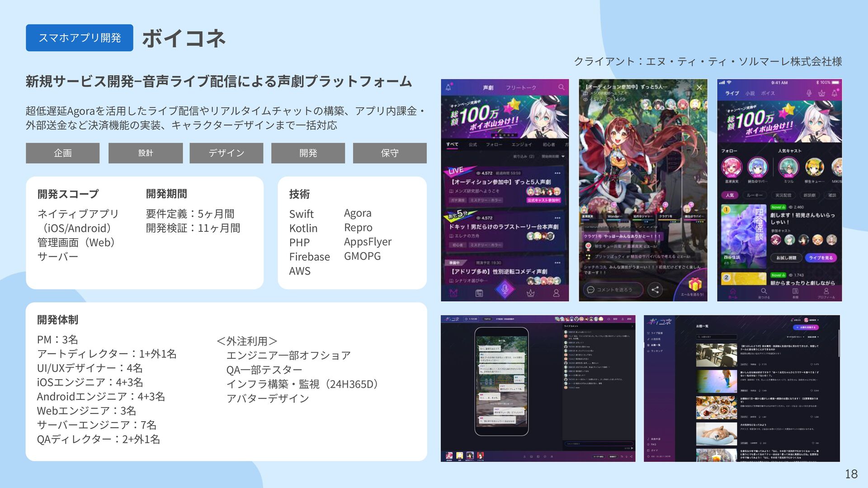Viewport: 868px width, 488px height.
Task: Select the 朗読劇 filter chip
Action: 809,195
